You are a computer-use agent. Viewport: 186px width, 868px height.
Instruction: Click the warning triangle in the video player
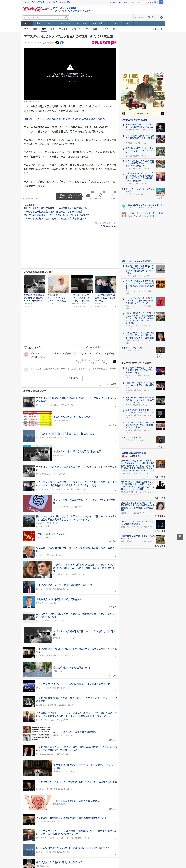[x=70, y=67]
